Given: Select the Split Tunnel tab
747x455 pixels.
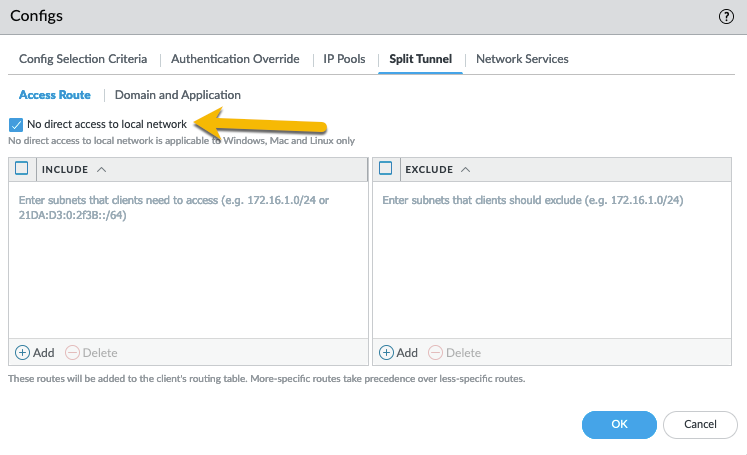Looking at the screenshot, I should [x=420, y=59].
